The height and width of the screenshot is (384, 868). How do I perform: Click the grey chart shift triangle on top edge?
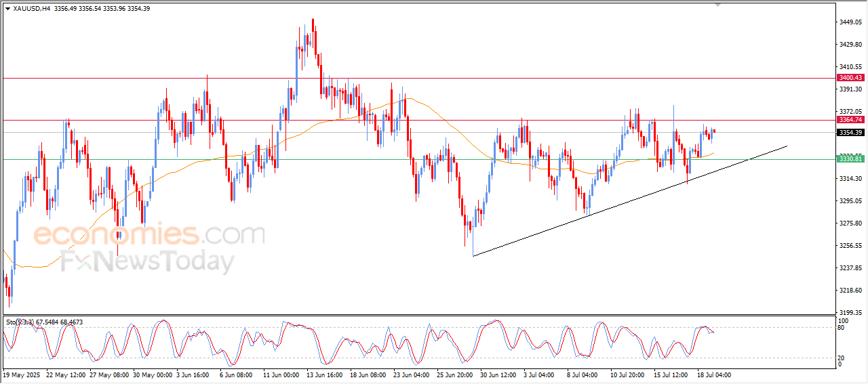[x=718, y=5]
